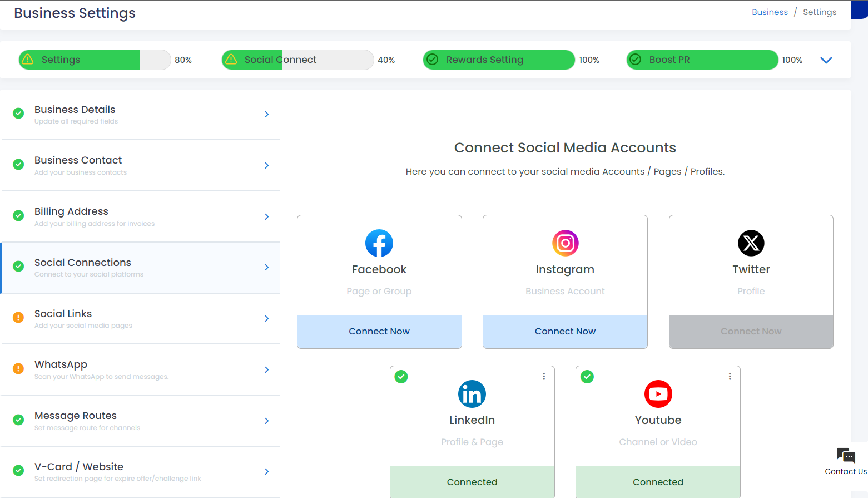868x498 pixels.
Task: Open the LinkedIn card three-dot menu
Action: (544, 377)
